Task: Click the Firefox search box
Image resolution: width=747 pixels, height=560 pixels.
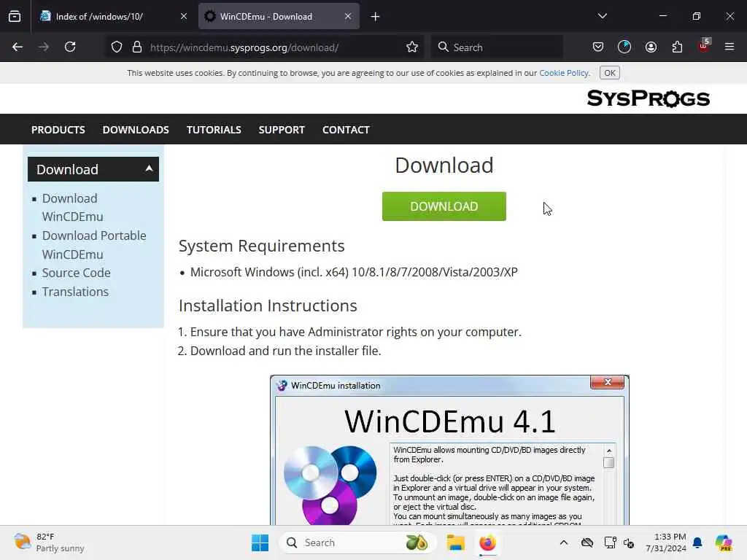Action: [x=497, y=47]
